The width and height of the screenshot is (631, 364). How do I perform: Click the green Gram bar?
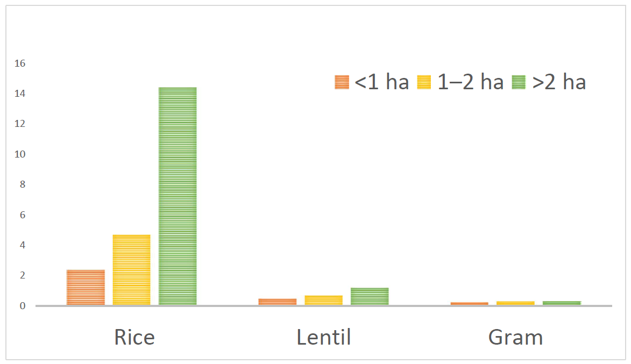click(x=562, y=303)
